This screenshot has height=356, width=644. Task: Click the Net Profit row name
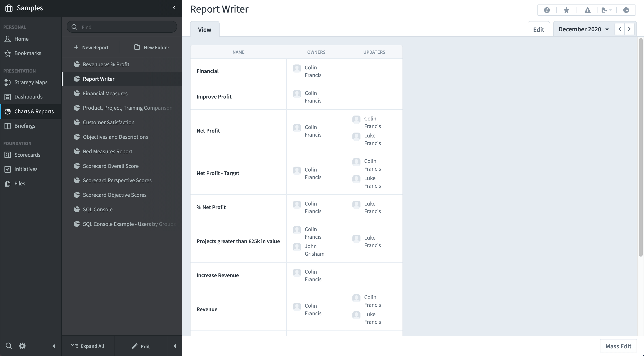point(208,131)
